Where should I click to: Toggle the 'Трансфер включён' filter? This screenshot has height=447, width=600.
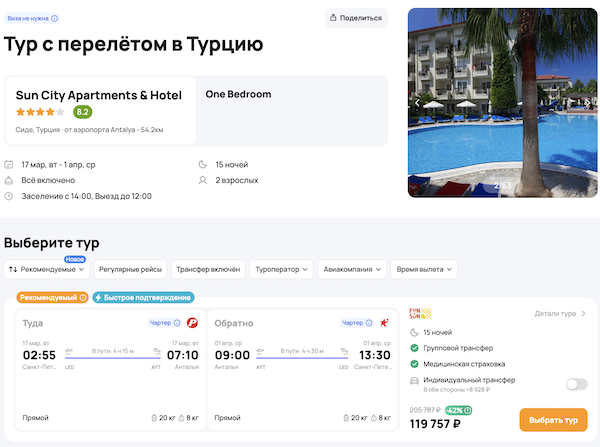207,269
